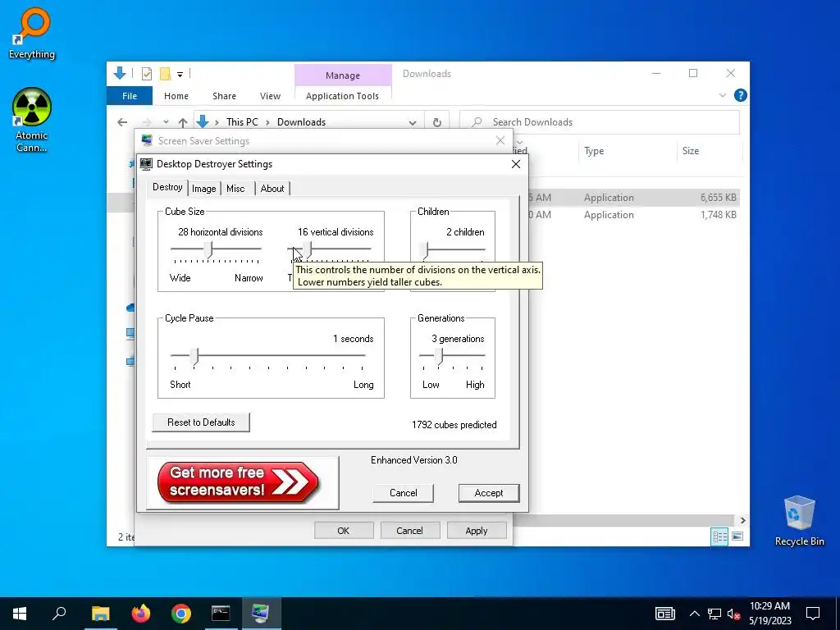Click the Windows Start button
Viewport: 840px width, 630px height.
(x=20, y=614)
